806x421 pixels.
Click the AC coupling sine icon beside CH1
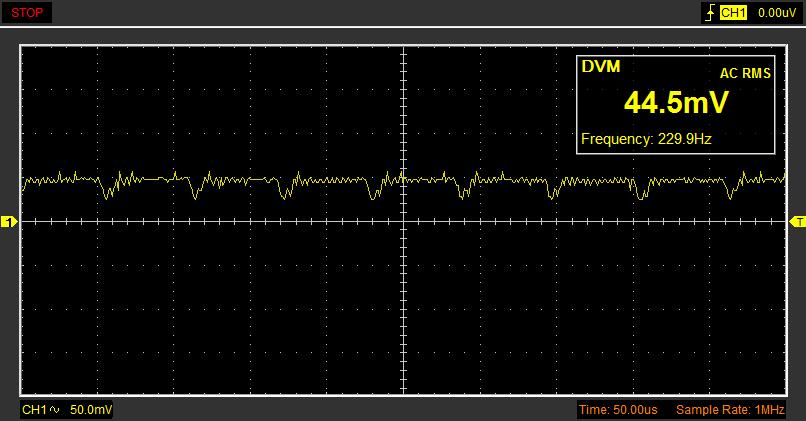point(55,410)
